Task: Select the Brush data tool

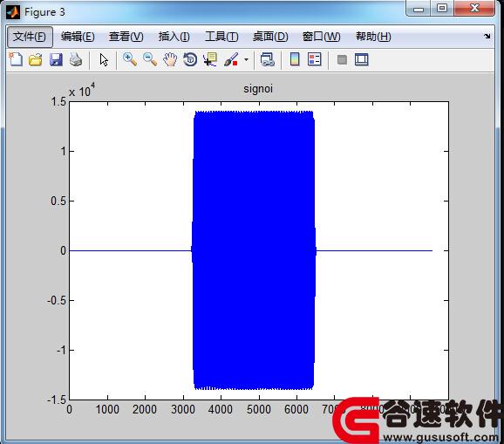Action: (x=231, y=60)
